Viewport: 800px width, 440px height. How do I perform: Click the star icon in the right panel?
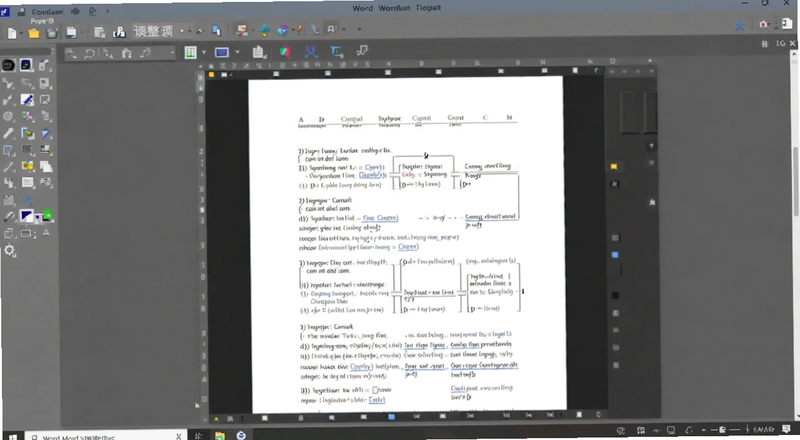pos(652,203)
